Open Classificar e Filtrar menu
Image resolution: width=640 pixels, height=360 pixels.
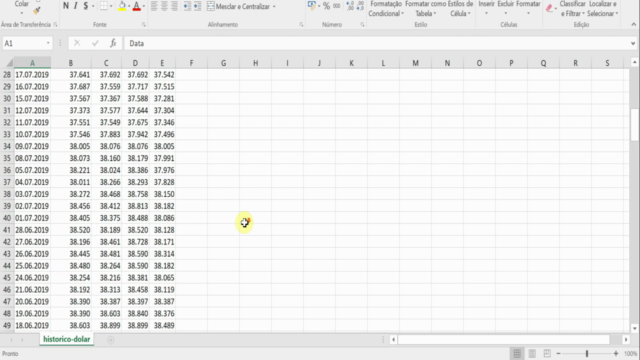572,9
